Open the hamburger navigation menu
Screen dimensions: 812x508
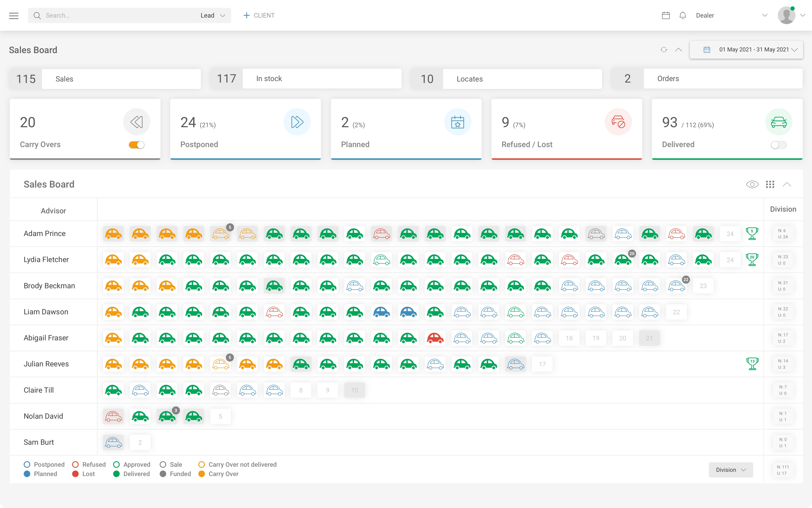point(14,15)
